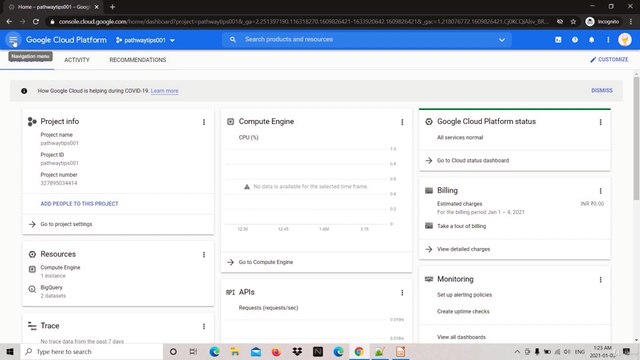Image resolution: width=640 pixels, height=360 pixels.
Task: Open the Incognito profile indicator
Action: point(602,22)
